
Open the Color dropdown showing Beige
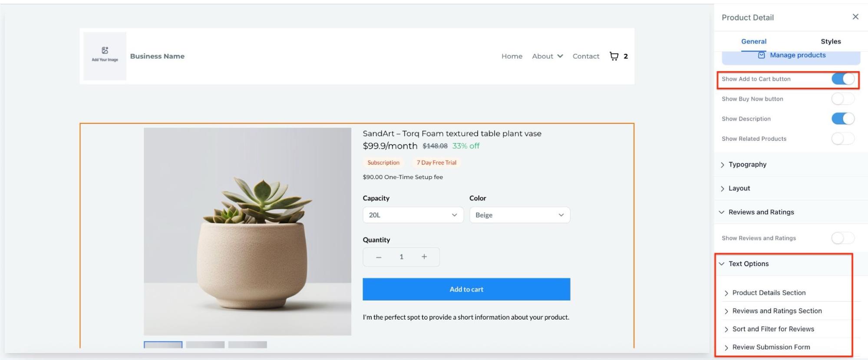click(x=519, y=215)
